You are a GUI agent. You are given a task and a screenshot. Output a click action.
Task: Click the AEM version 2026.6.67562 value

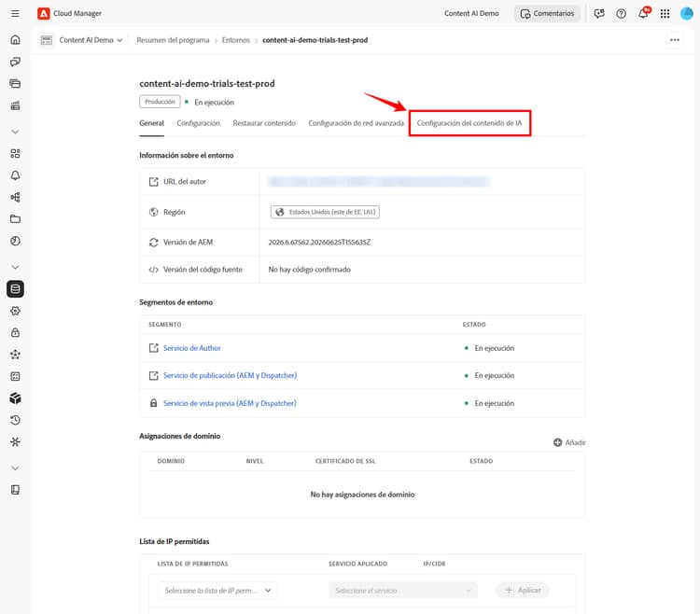click(319, 243)
